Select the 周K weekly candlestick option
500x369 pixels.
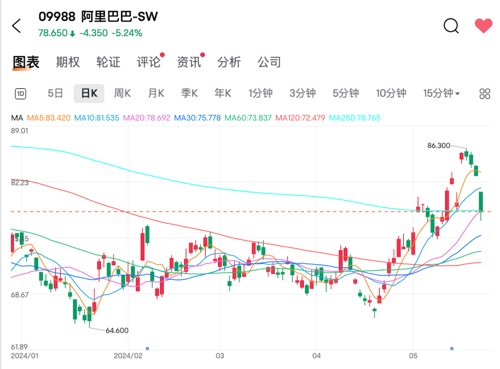122,93
